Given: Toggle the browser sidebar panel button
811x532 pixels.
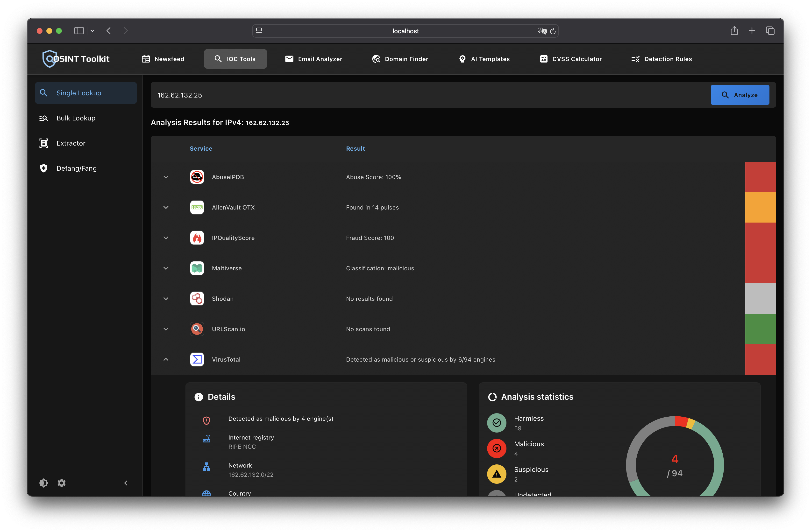Looking at the screenshot, I should click(x=79, y=31).
